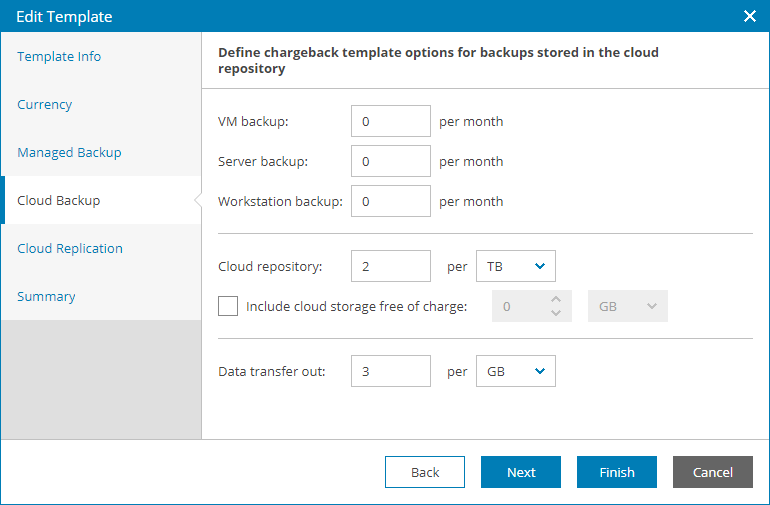Open the Managed Backup step

(x=69, y=153)
